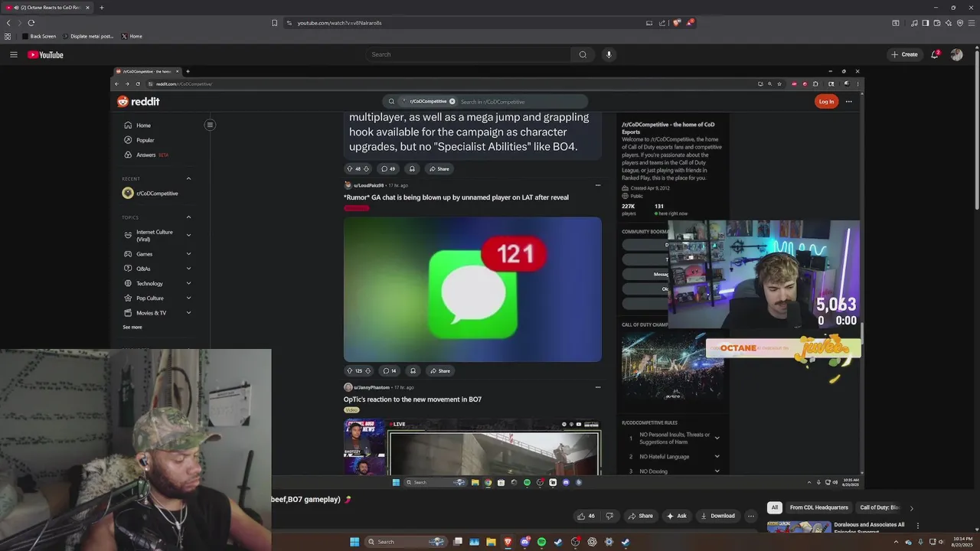Start YouTube voice search with microphone
Viewport: 980px width, 551px height.
click(x=609, y=54)
